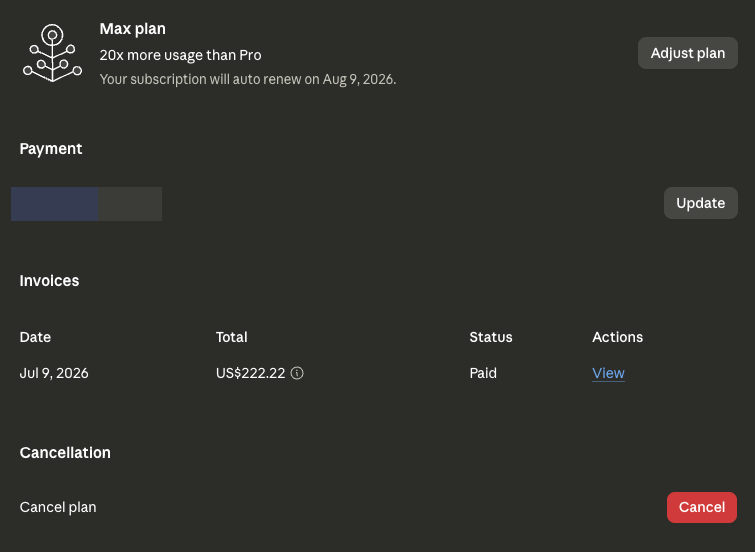Click the Cancellation section heading
The width and height of the screenshot is (755, 552).
tap(65, 453)
